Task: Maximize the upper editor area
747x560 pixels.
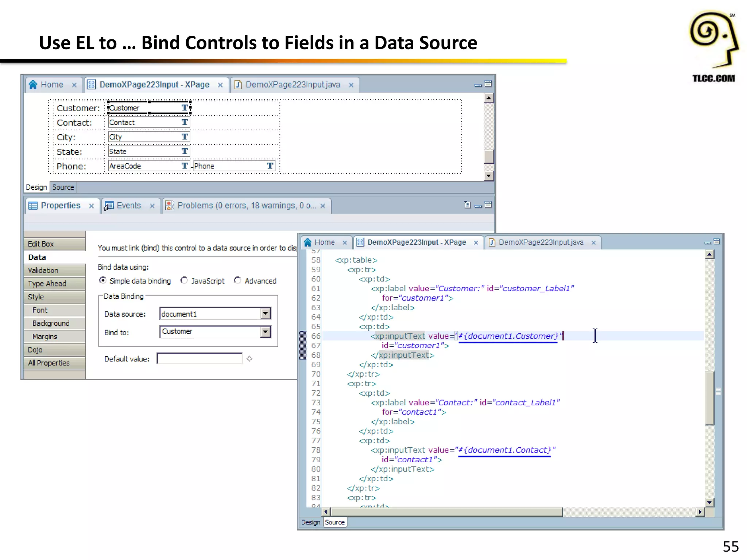Action: 488,84
